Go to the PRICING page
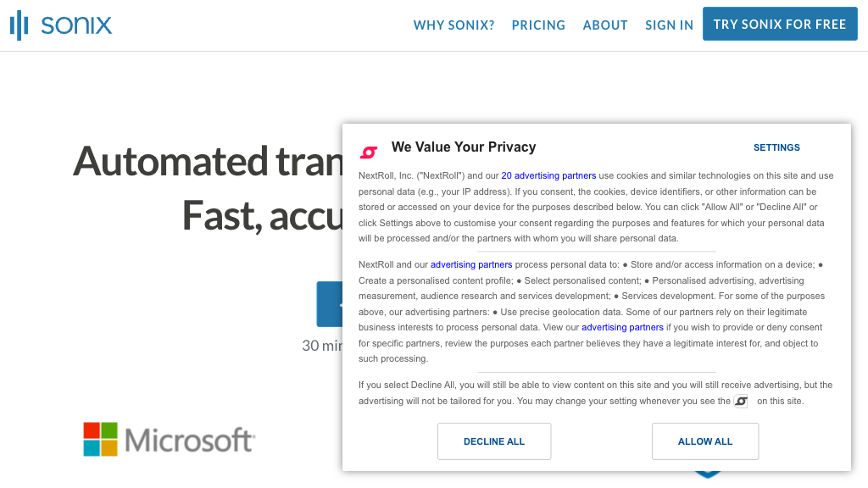This screenshot has width=868, height=488. (538, 25)
